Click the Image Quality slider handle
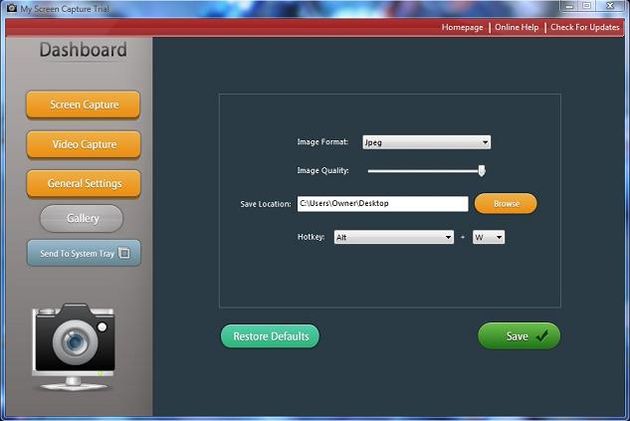 [481, 171]
